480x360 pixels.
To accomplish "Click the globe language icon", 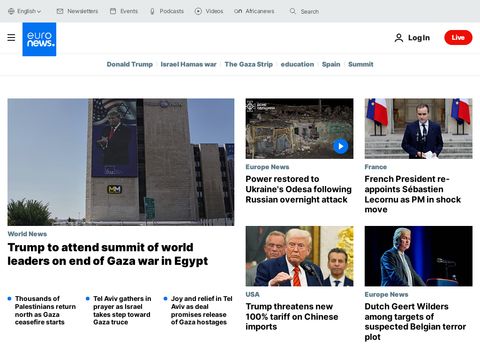I will tap(11, 11).
